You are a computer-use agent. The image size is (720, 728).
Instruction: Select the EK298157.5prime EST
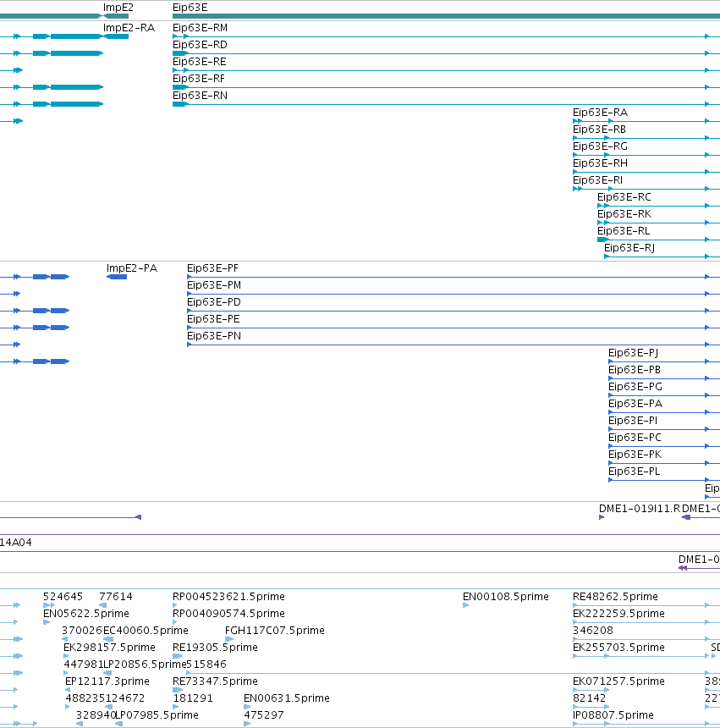point(109,648)
